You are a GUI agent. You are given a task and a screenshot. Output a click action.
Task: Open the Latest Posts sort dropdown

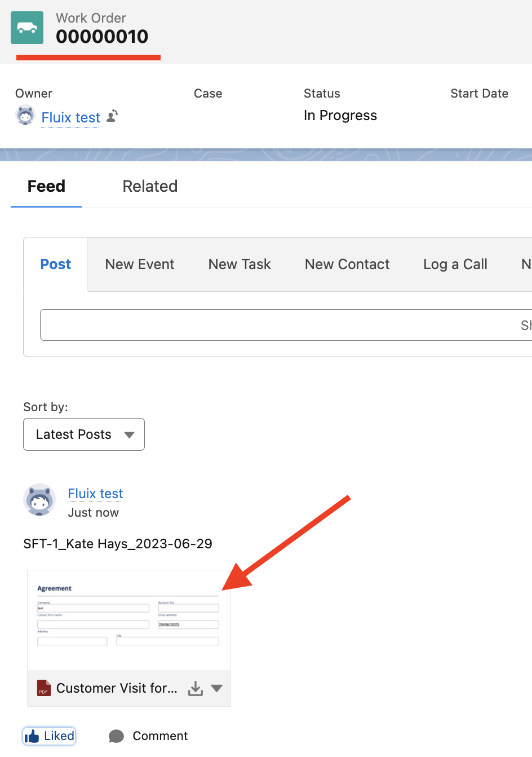point(84,434)
